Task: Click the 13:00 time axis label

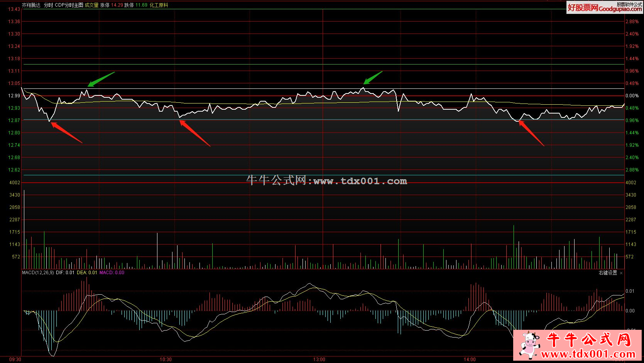Action: pos(319,360)
